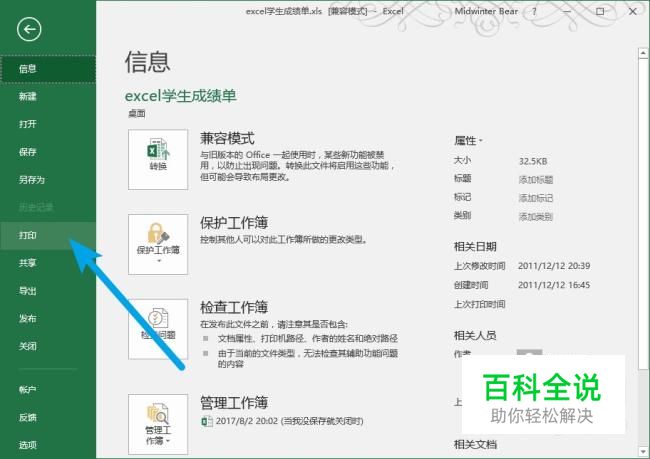Click the vertical scrollbar thumb
Image resolution: width=650 pixels, height=459 pixels.
(643, 214)
